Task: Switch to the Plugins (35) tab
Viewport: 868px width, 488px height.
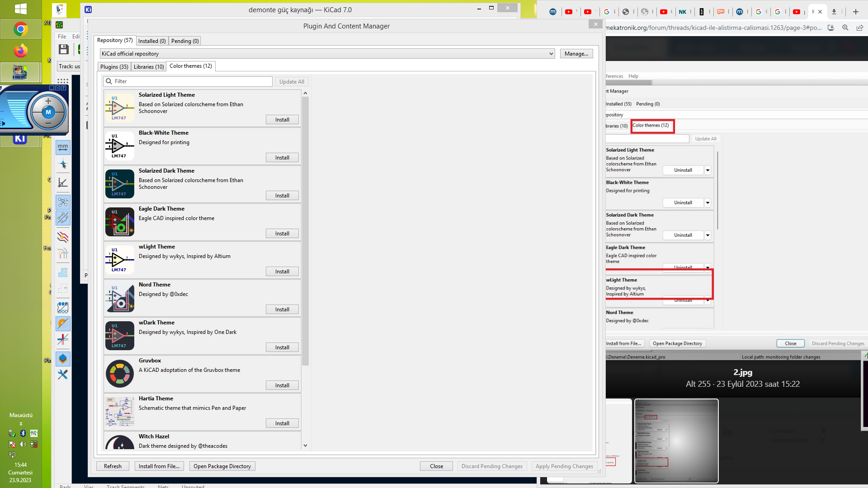Action: (x=114, y=66)
